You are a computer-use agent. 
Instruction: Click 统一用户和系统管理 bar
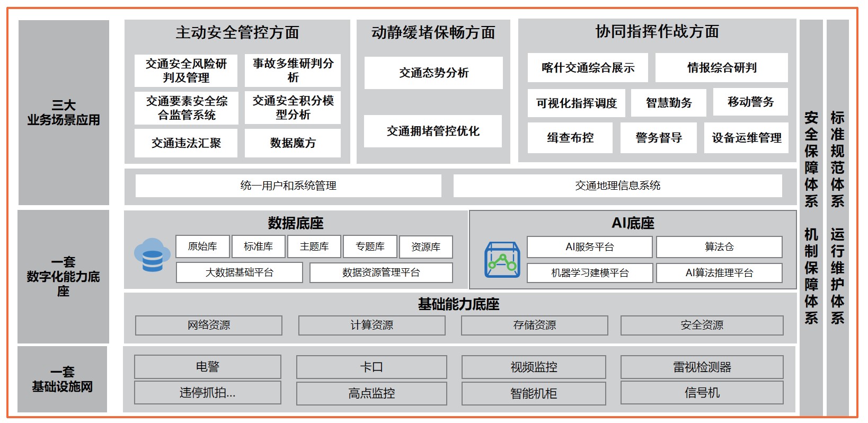tap(288, 186)
